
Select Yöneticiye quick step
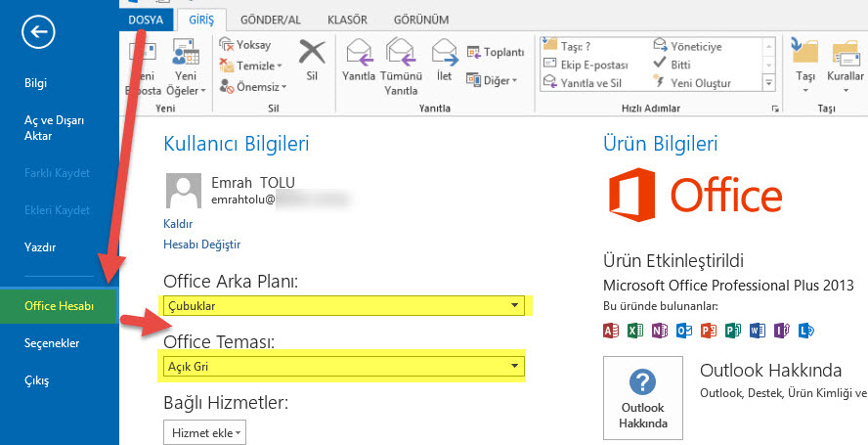pos(687,46)
